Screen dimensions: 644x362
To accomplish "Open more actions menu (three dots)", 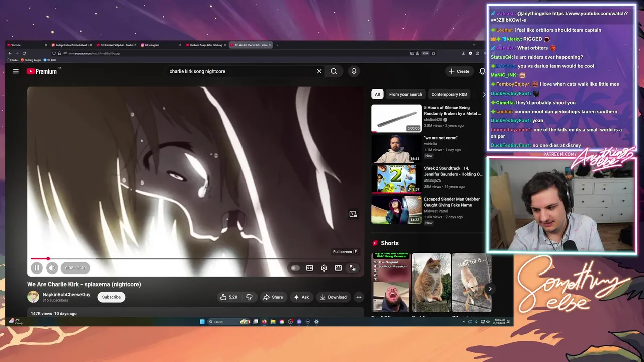I will 359,297.
